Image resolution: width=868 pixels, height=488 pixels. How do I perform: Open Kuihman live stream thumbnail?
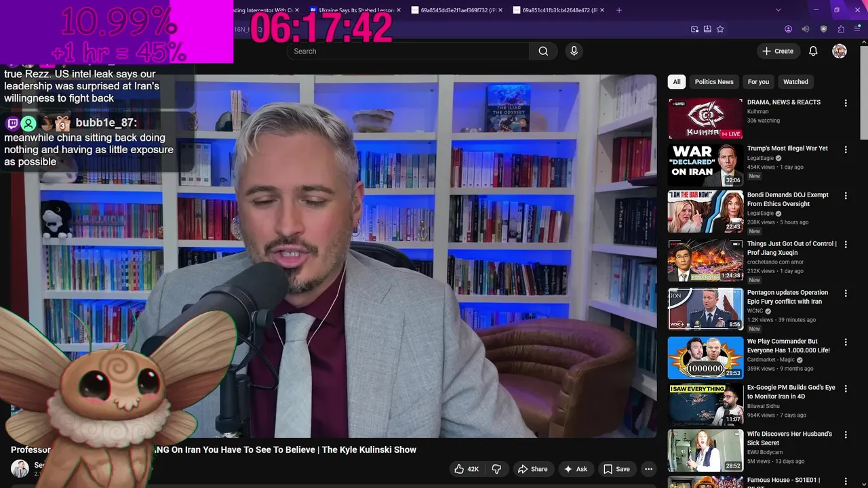tap(705, 119)
